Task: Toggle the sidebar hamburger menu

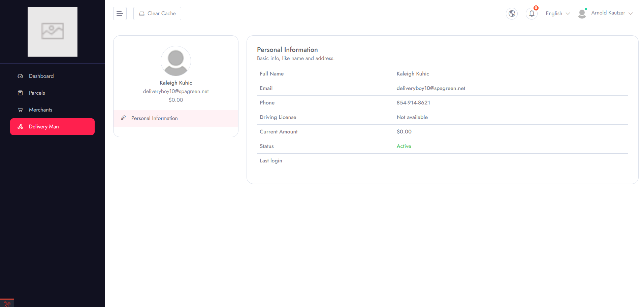Action: (x=120, y=13)
